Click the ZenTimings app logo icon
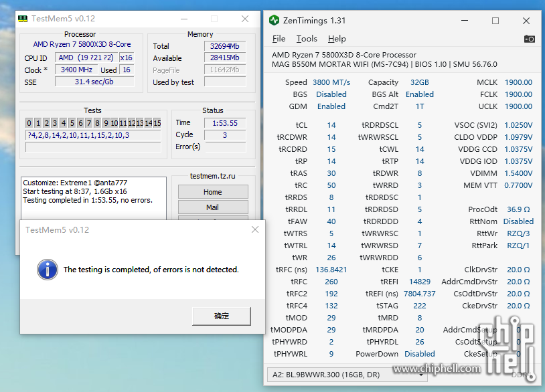The height and width of the screenshot is (392, 545). click(x=275, y=21)
